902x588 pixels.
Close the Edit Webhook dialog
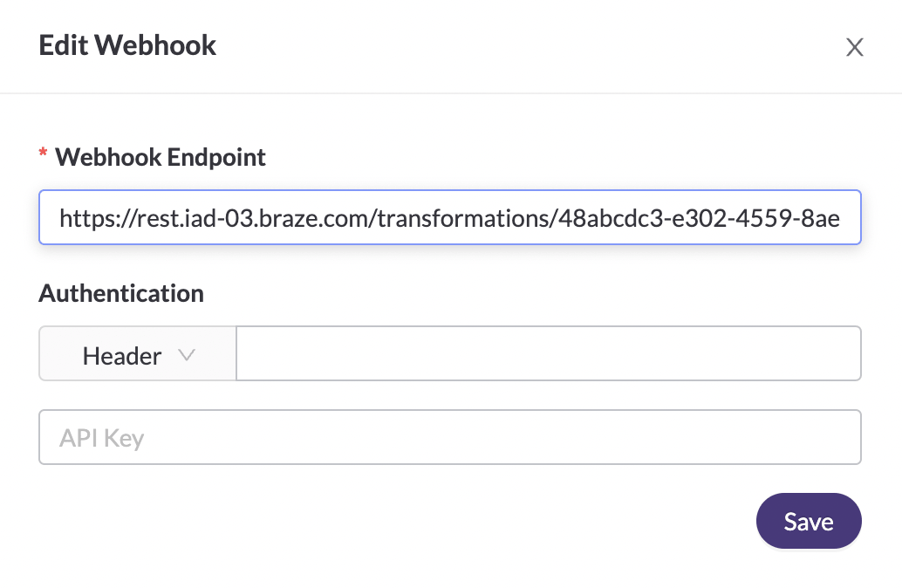pyautogui.click(x=854, y=47)
